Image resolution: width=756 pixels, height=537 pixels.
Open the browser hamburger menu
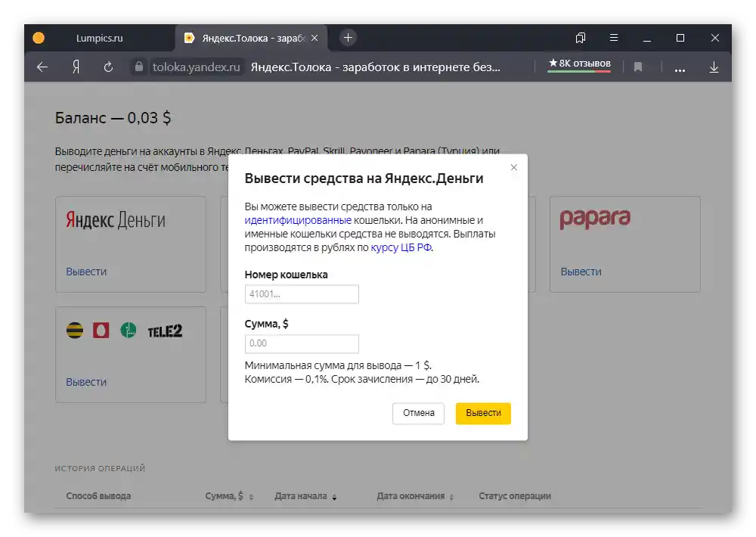pos(614,38)
